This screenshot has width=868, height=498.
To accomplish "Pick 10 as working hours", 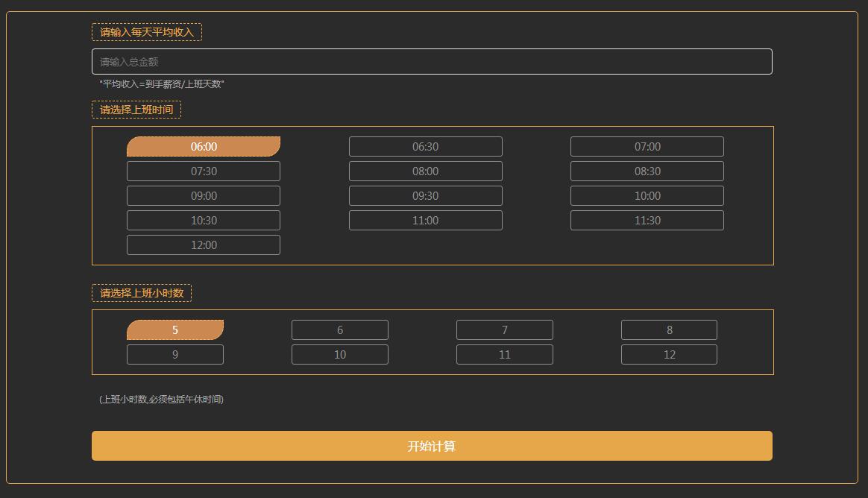I will 340,355.
